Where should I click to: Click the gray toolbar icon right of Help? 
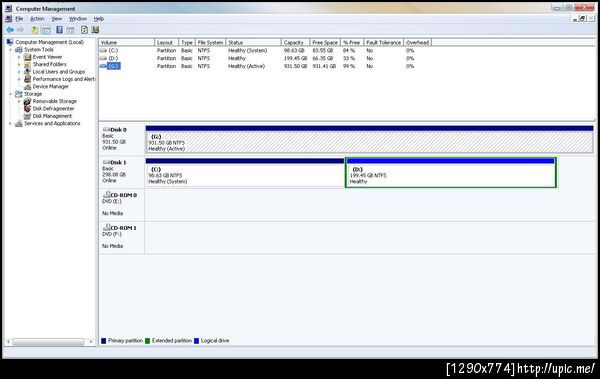[70, 30]
